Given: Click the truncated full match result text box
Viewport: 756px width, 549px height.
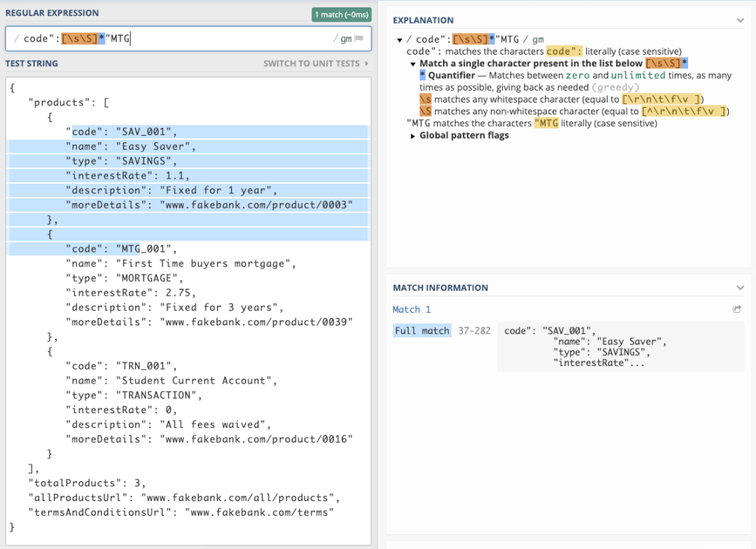Looking at the screenshot, I should [620, 346].
